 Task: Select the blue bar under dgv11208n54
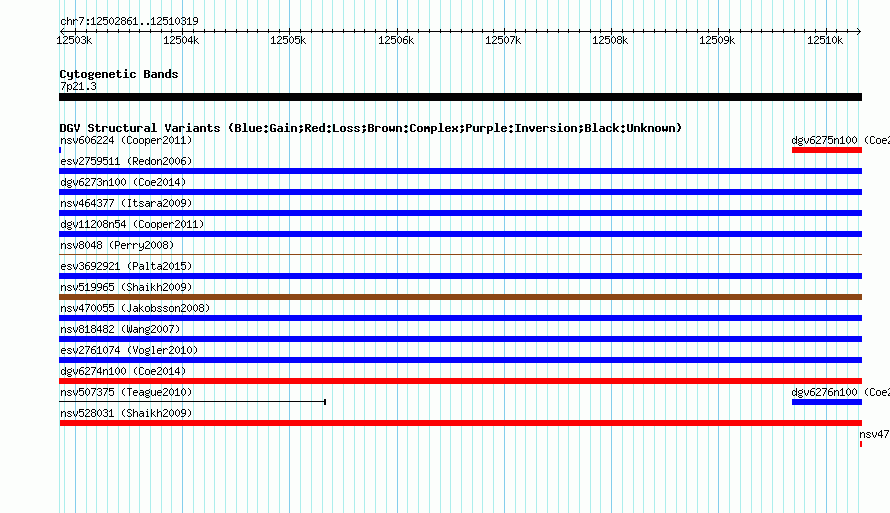[x=460, y=234]
